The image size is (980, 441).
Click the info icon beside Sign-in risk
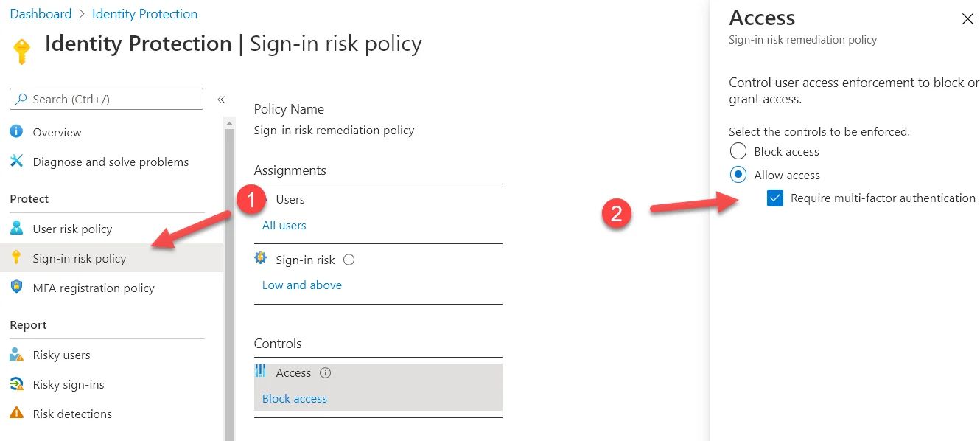pos(349,260)
